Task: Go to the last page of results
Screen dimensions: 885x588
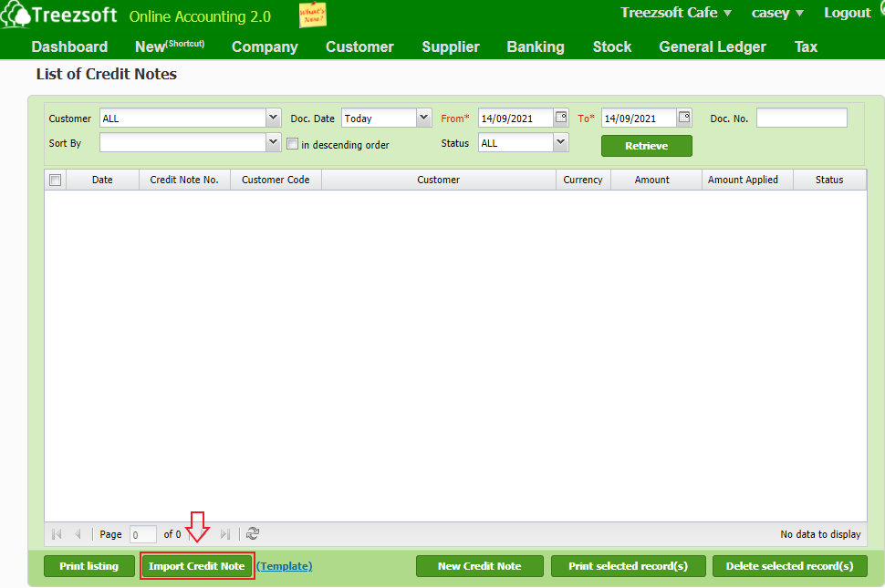Action: click(225, 534)
